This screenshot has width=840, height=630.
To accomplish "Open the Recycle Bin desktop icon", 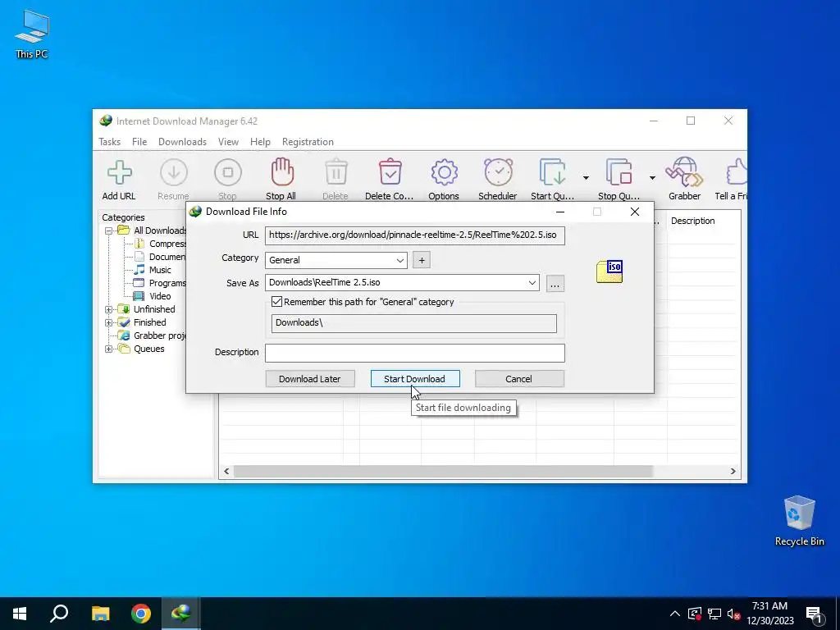I will 799,521.
